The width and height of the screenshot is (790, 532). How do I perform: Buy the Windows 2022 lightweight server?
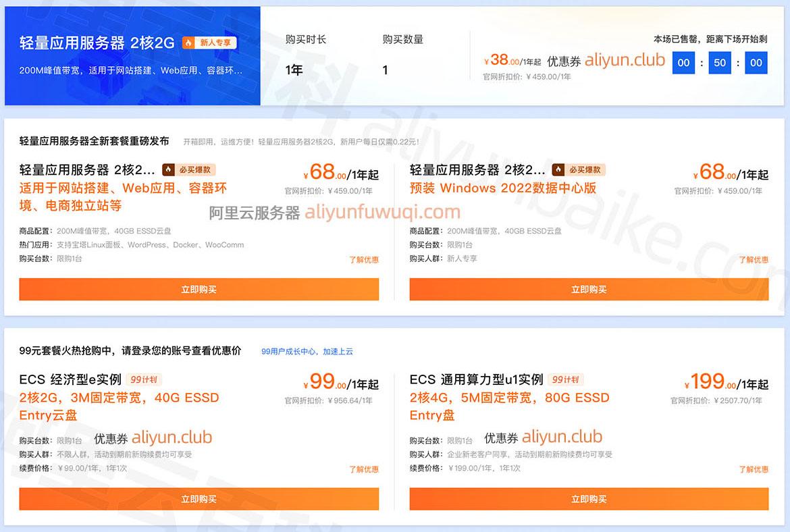589,289
